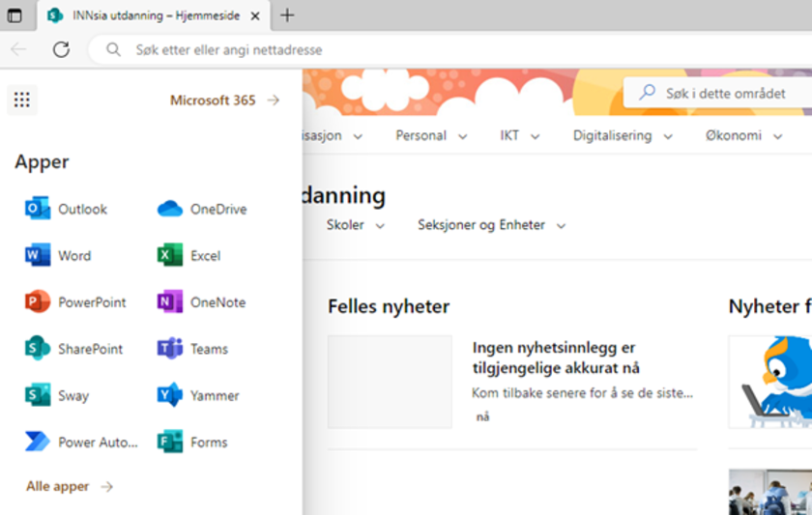Screen dimensions: 812x515
Task: Open a new browser tab
Action: [x=287, y=15]
